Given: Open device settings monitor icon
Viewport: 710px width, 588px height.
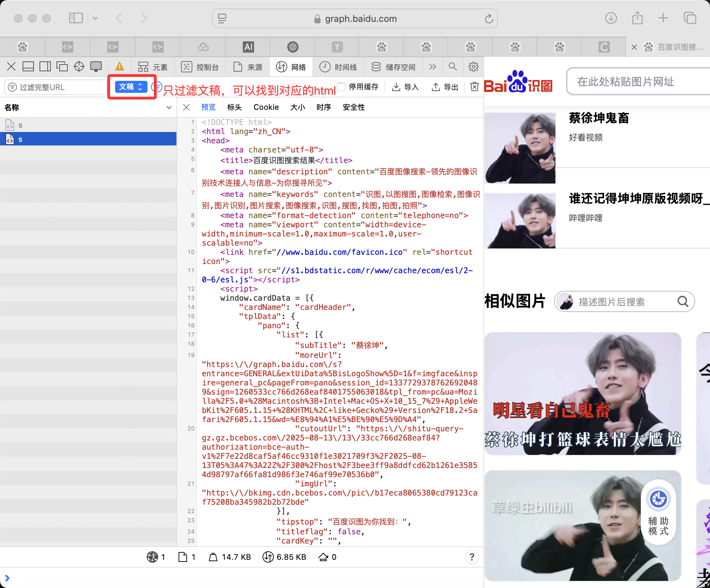Looking at the screenshot, I should point(96,66).
